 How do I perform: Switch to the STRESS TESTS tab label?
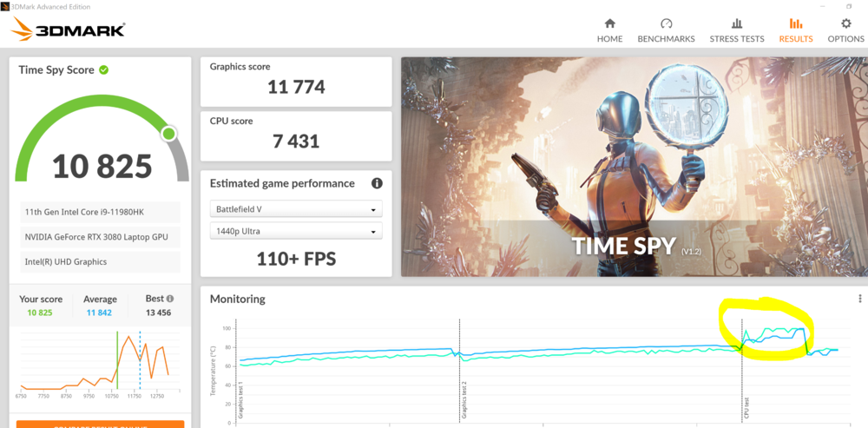(x=737, y=39)
